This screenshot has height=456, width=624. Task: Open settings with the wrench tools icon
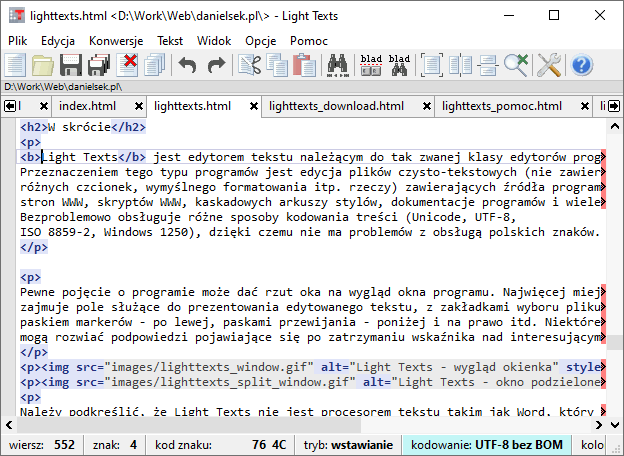pyautogui.click(x=549, y=66)
